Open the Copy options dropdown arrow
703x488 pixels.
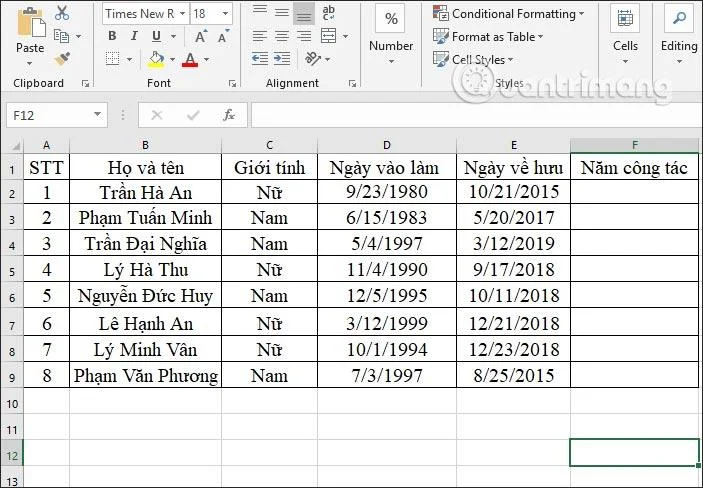click(x=78, y=36)
